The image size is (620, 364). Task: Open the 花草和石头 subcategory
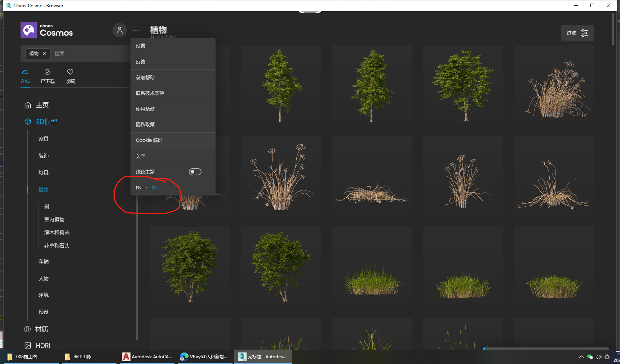(x=57, y=246)
